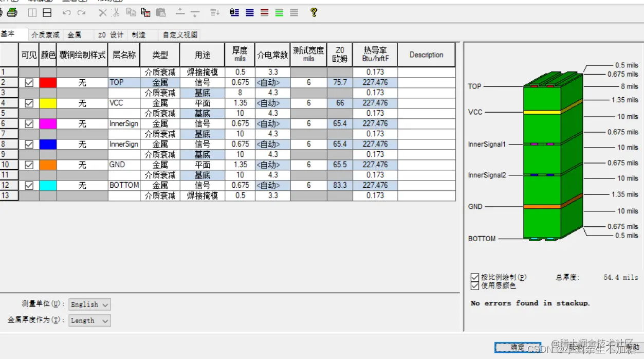644x359 pixels.
Task: Toggle visibility checkbox for GND layer
Action: (29, 165)
